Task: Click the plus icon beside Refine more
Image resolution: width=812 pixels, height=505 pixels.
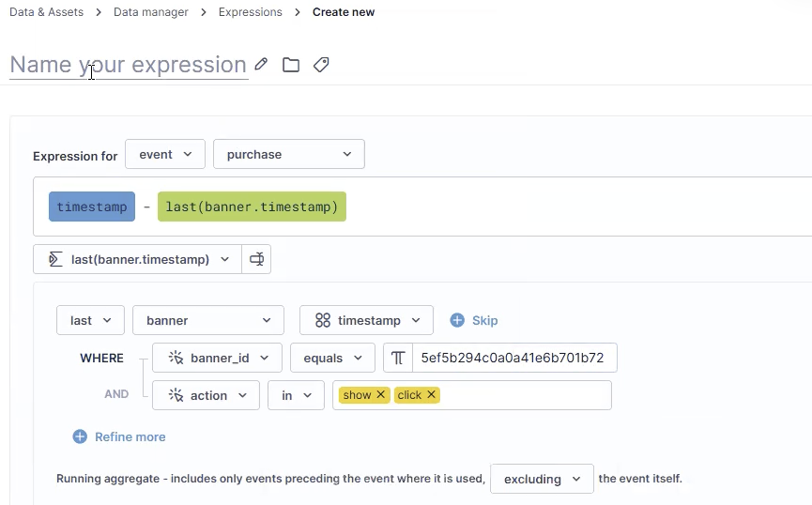Action: point(80,436)
